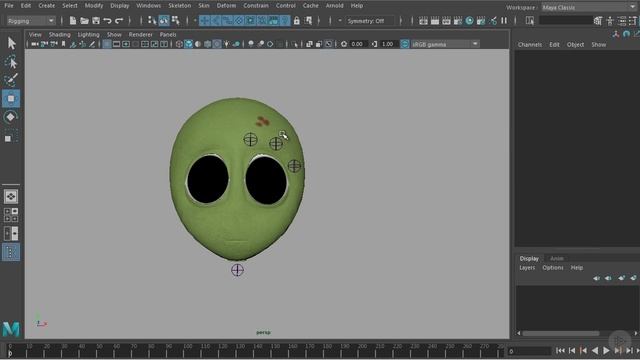Click the IPR render globe icon

click(x=469, y=20)
